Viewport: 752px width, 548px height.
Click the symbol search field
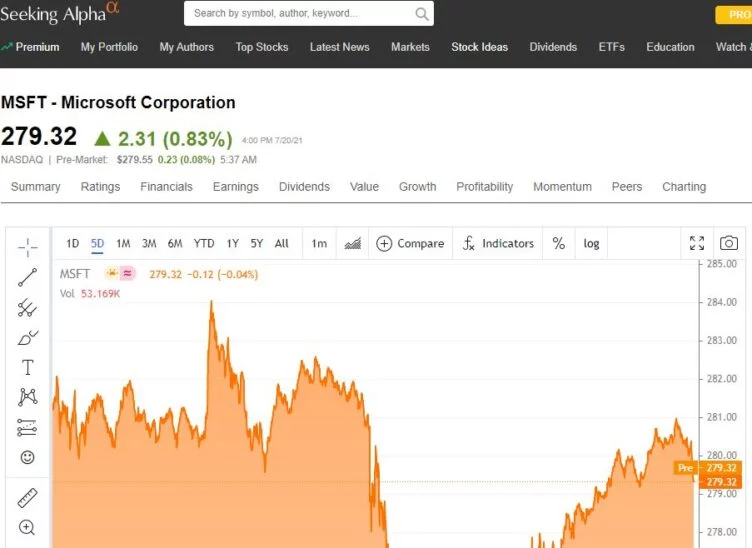[300, 14]
